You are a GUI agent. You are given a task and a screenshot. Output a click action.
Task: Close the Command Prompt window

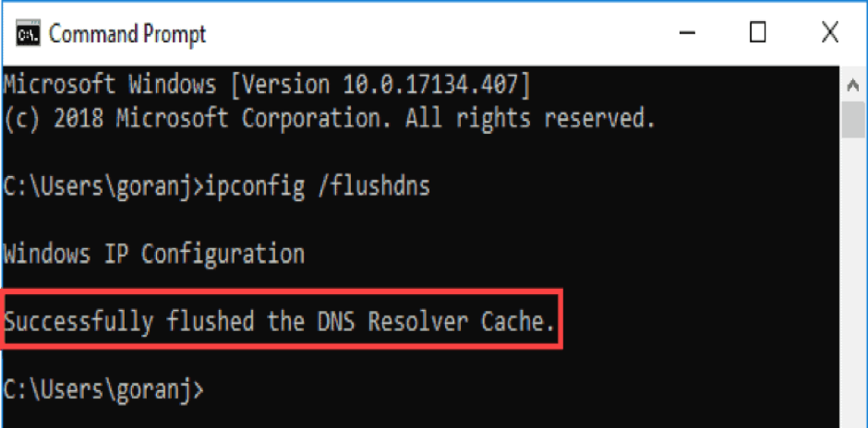coord(828,34)
